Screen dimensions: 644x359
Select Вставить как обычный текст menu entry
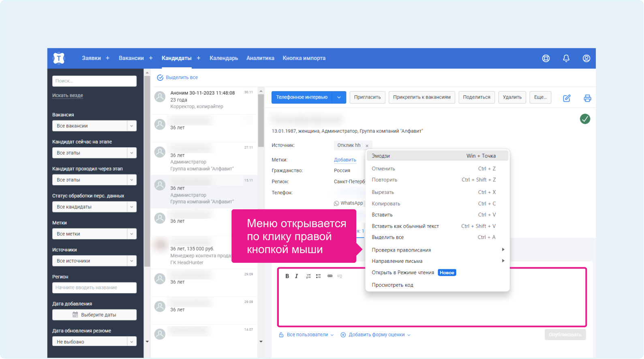(x=437, y=226)
